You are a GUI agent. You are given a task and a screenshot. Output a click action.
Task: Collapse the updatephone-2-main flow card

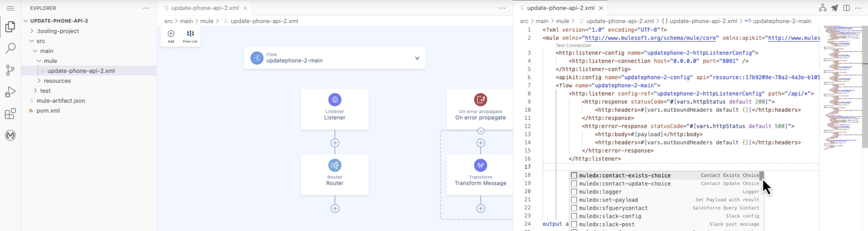(x=417, y=58)
